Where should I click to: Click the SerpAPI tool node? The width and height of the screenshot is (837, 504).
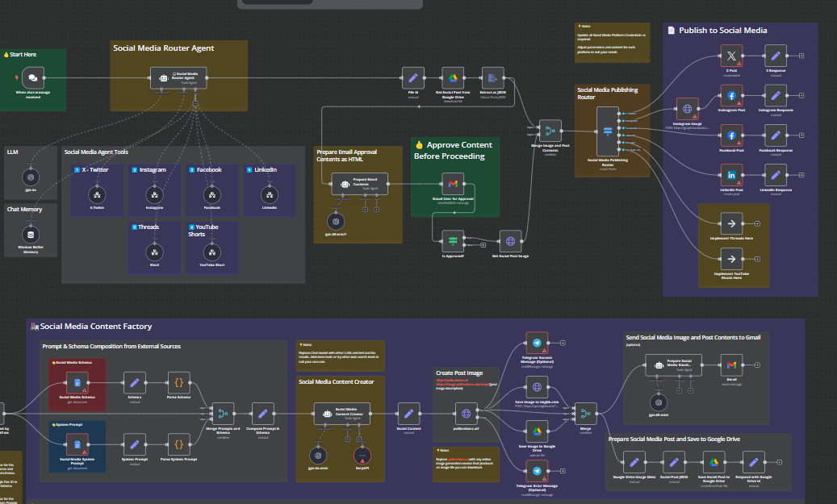[361, 454]
